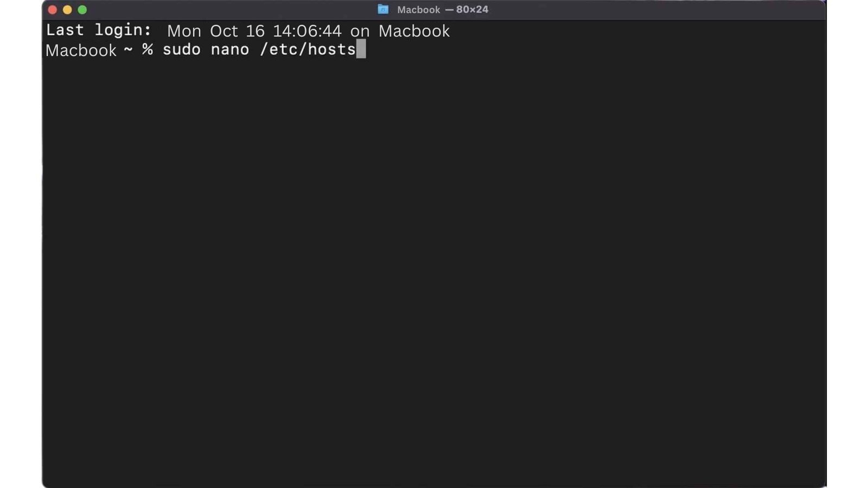
Task: Click the % prompt symbol
Action: 148,50
